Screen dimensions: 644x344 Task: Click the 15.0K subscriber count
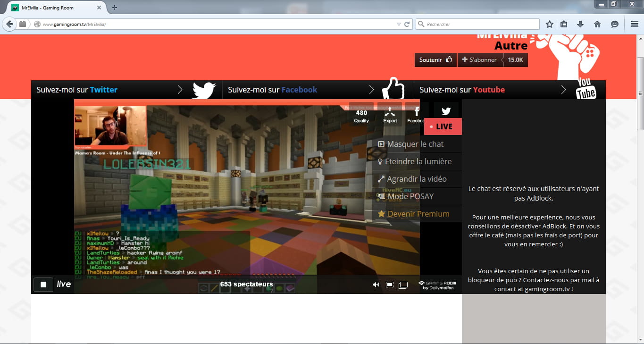(515, 60)
